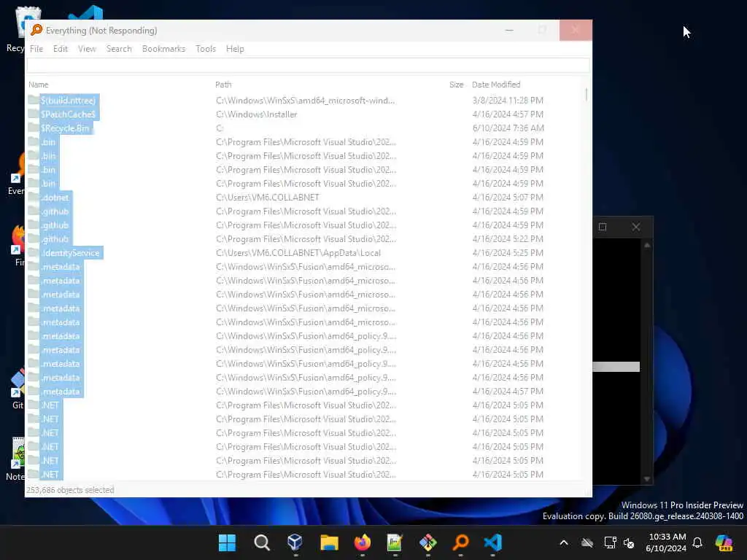Click date 4/16/2024 5:22 PM
Screen dimensions: 747x560
[x=508, y=239]
